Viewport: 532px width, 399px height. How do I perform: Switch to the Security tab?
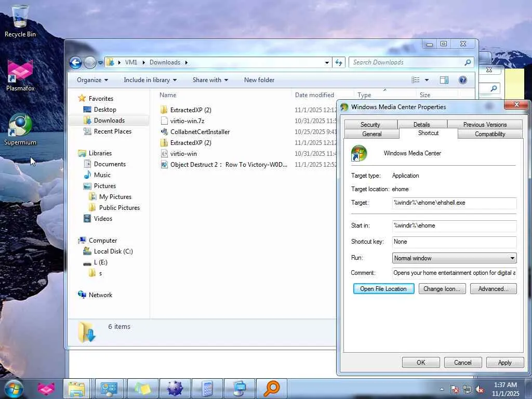click(370, 125)
